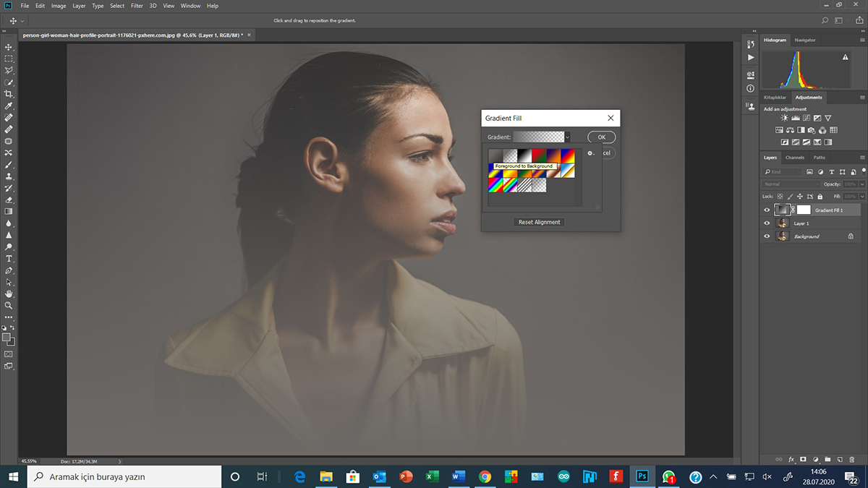Hide the Background layer
This screenshot has width=868, height=488.
[767, 236]
